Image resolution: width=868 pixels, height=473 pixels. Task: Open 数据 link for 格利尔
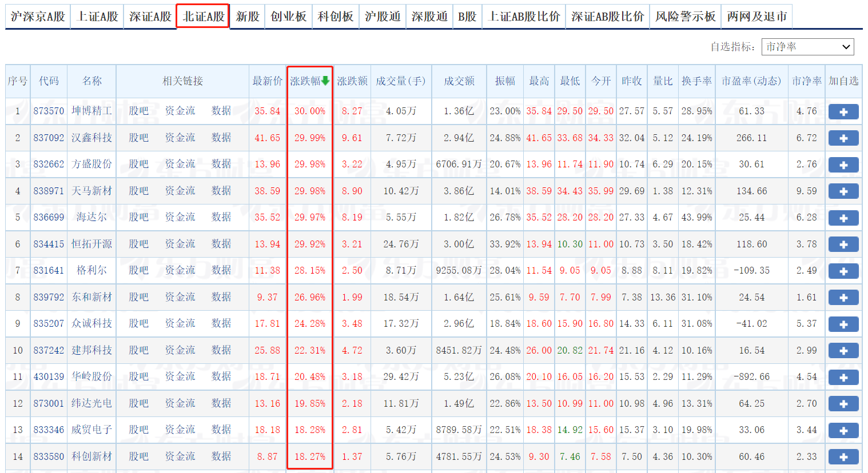click(221, 270)
